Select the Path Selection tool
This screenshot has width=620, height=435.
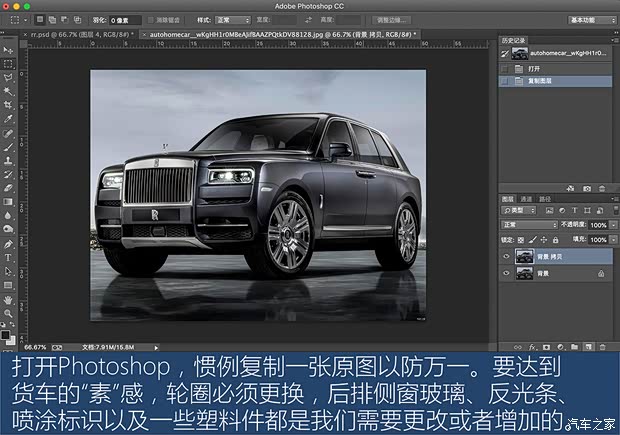pos(8,272)
